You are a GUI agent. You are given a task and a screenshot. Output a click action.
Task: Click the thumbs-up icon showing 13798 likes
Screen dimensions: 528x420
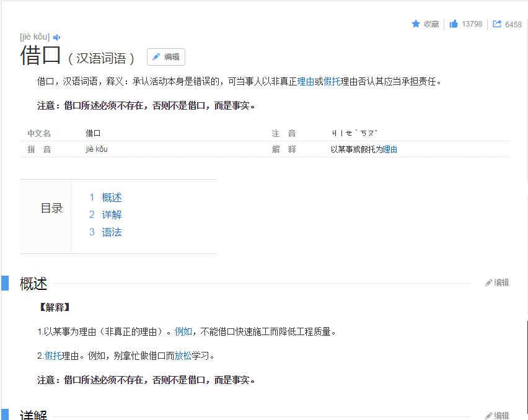point(455,24)
